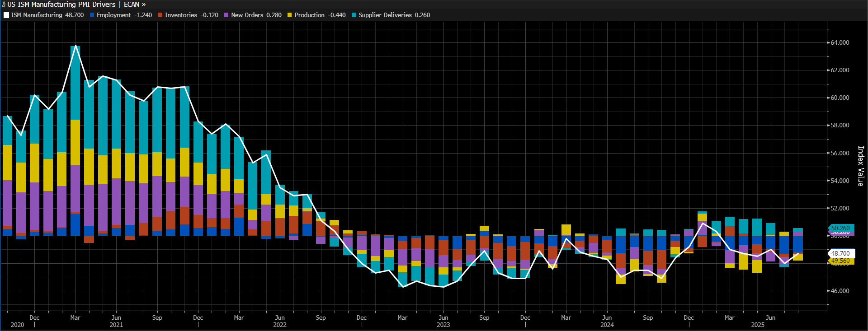Viewport: 868px width, 331px height.
Task: Toggle the Supplier Deliveries legend label
Action: pos(385,15)
